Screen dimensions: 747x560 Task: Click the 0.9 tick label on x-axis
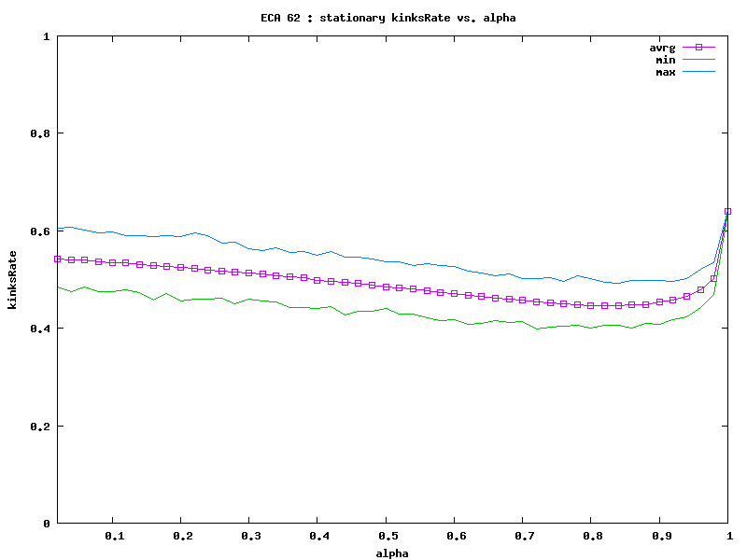click(659, 536)
